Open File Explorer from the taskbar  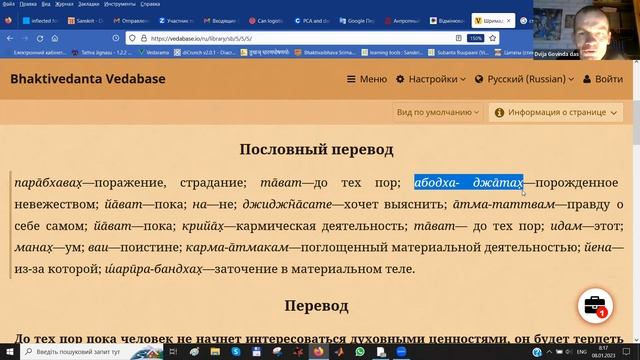(x=215, y=351)
